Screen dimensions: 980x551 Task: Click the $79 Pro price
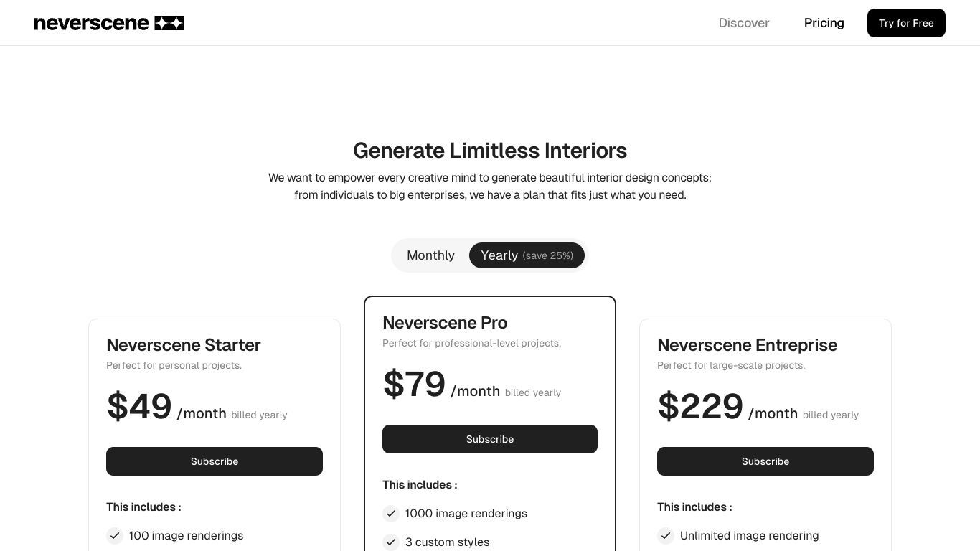[x=414, y=385]
